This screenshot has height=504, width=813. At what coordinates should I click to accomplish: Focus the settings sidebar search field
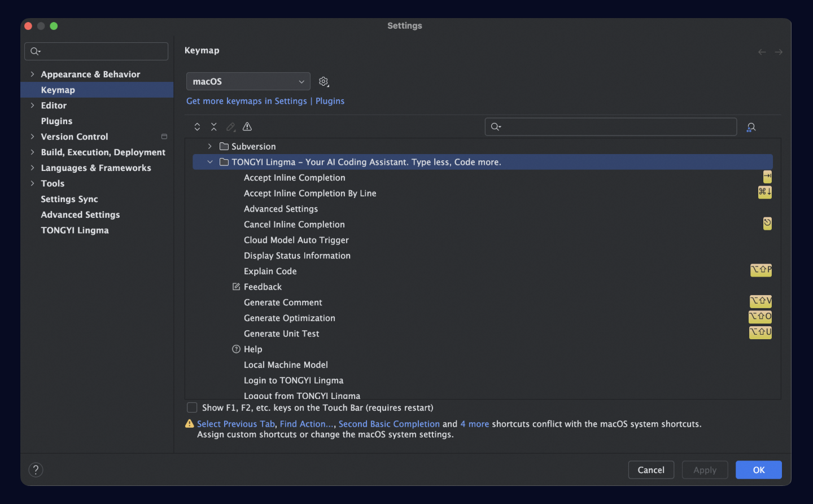(97, 51)
